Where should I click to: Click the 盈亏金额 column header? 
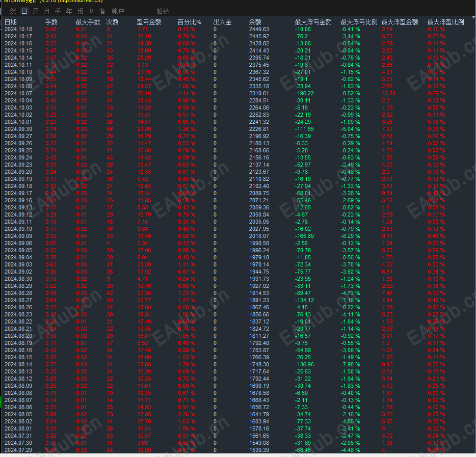click(149, 22)
